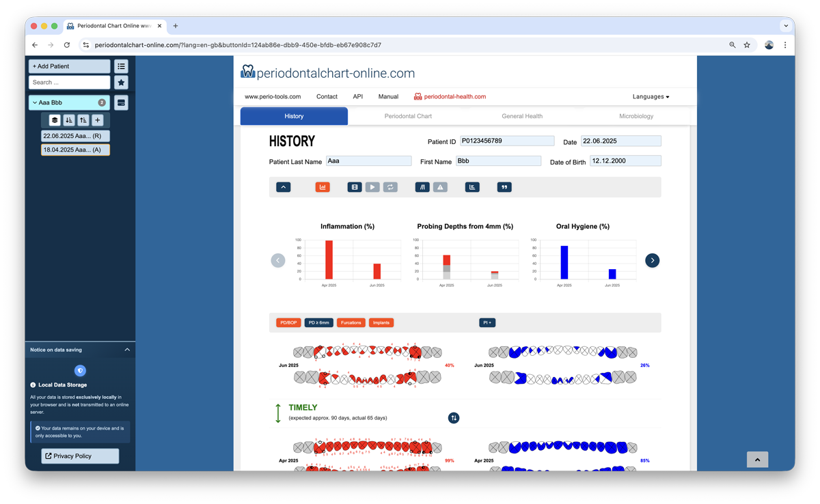Open the Languages dropdown
This screenshot has width=820, height=504.
pos(651,97)
